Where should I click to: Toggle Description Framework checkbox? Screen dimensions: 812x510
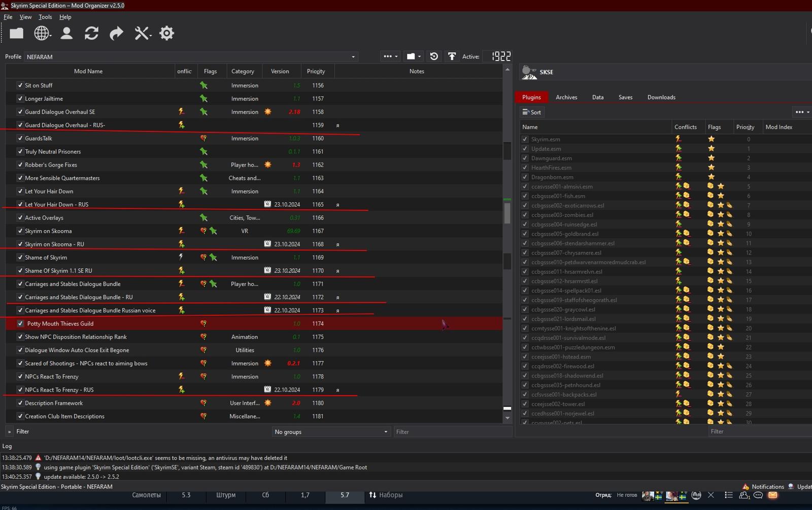coord(20,403)
